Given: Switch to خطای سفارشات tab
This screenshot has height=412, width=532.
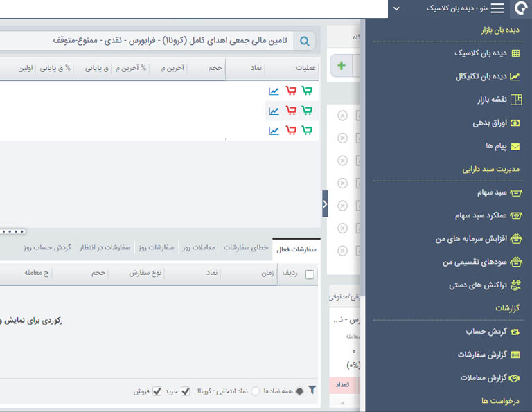Looking at the screenshot, I should [246, 247].
